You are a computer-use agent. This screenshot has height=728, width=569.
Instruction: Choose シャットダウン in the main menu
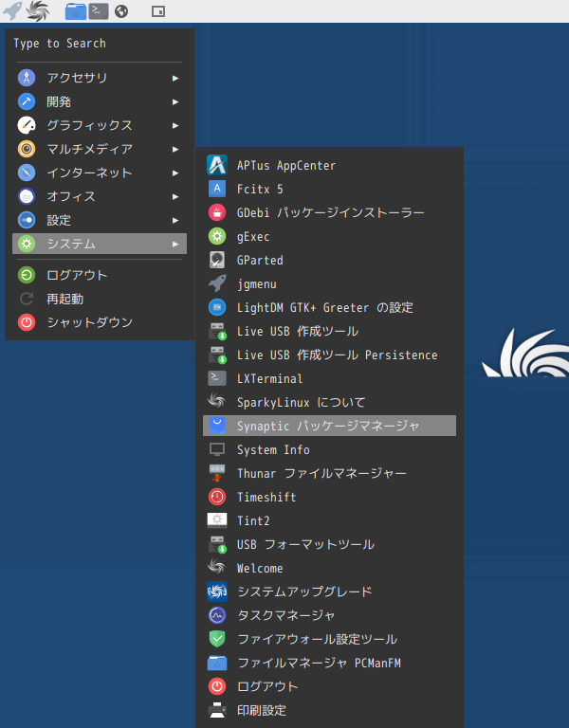(x=100, y=322)
